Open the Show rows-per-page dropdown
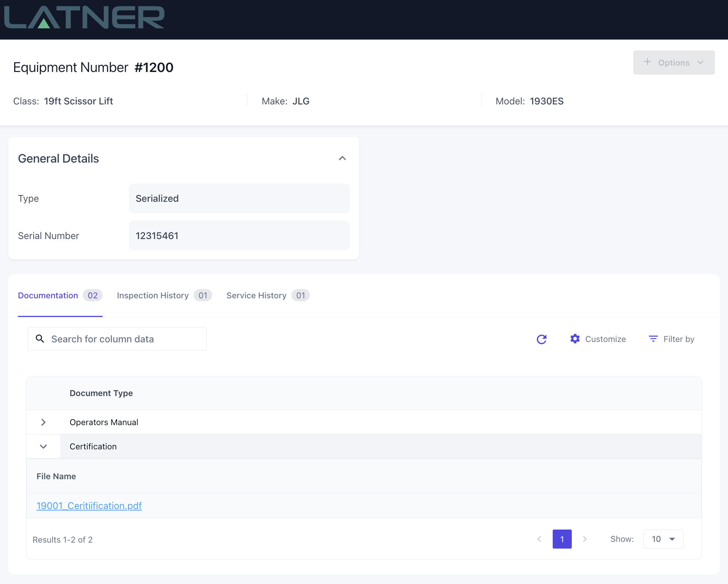 [663, 539]
